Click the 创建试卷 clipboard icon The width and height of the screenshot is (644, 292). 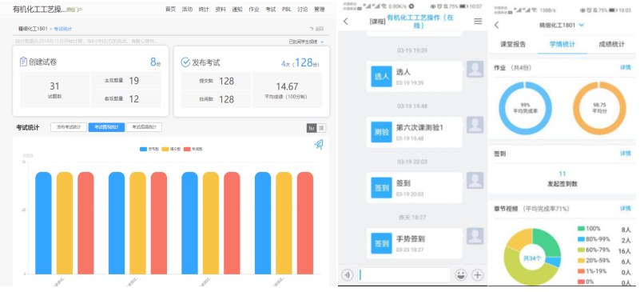[x=23, y=62]
